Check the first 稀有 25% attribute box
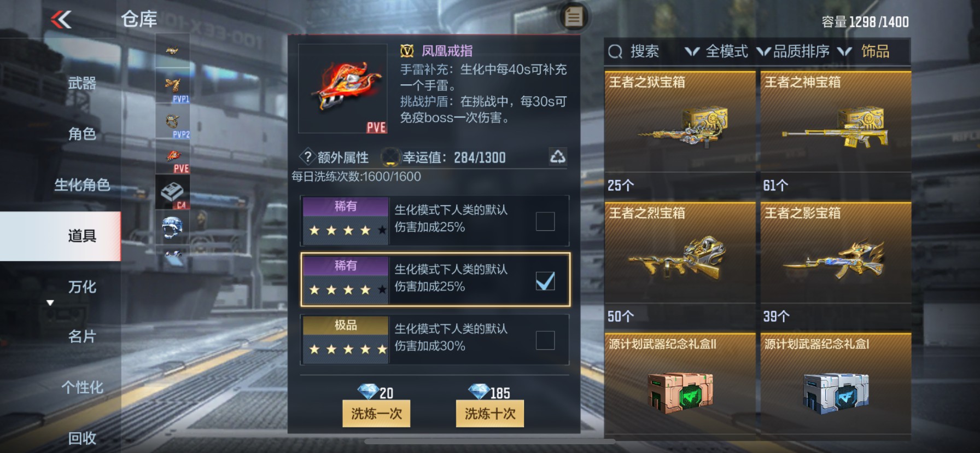 (x=545, y=221)
